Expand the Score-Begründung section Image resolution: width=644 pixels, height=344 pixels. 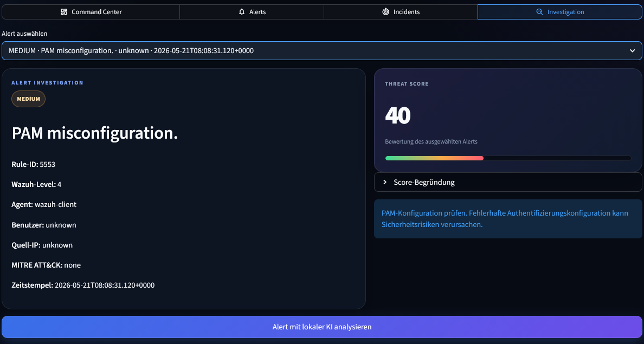pyautogui.click(x=508, y=182)
